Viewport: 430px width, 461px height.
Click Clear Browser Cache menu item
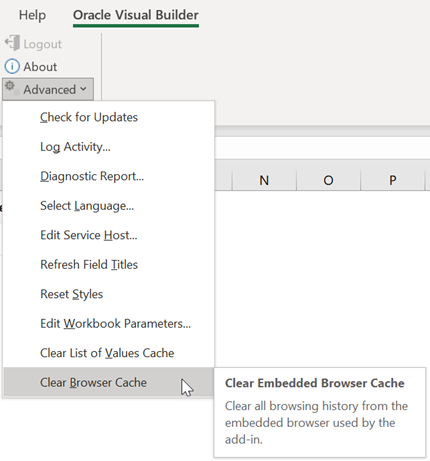tap(108, 382)
